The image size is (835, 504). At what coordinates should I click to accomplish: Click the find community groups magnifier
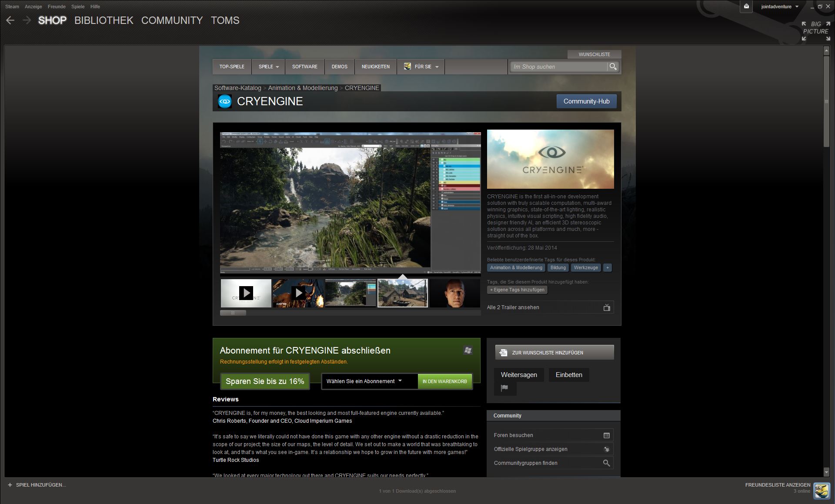pyautogui.click(x=606, y=463)
